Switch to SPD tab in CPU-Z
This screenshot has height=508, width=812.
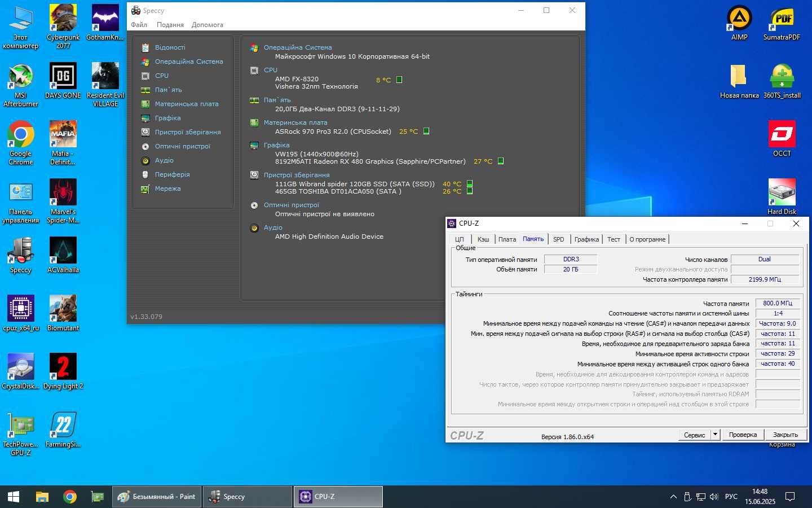coord(558,239)
